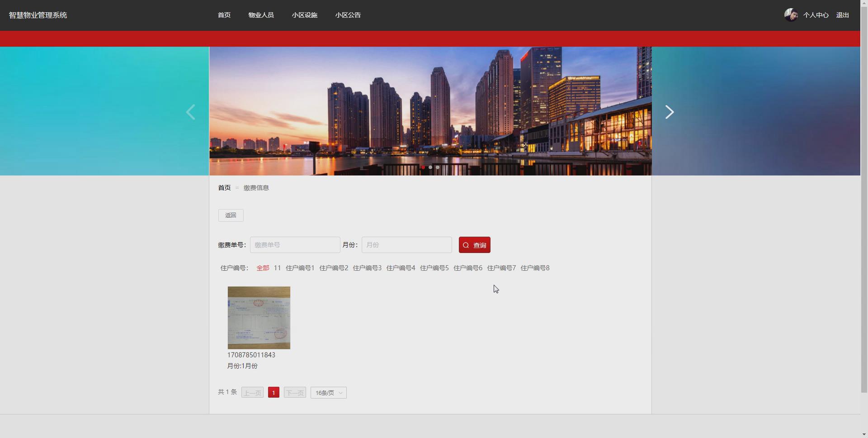Go to 个人中心
The height and width of the screenshot is (438, 868).
pyautogui.click(x=816, y=15)
